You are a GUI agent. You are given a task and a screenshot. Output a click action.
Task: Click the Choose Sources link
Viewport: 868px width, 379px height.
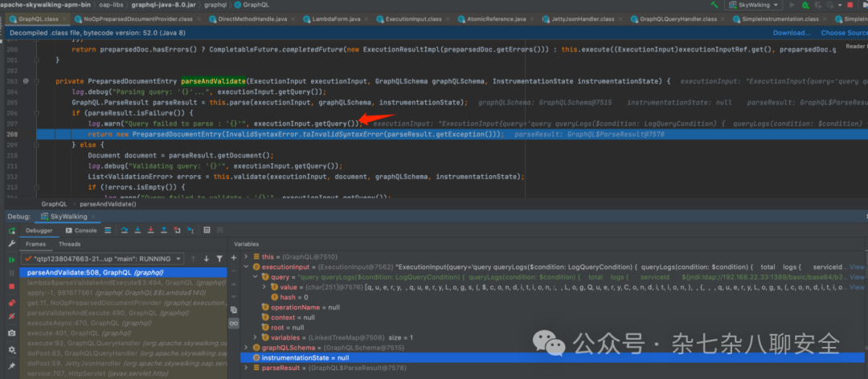point(844,33)
